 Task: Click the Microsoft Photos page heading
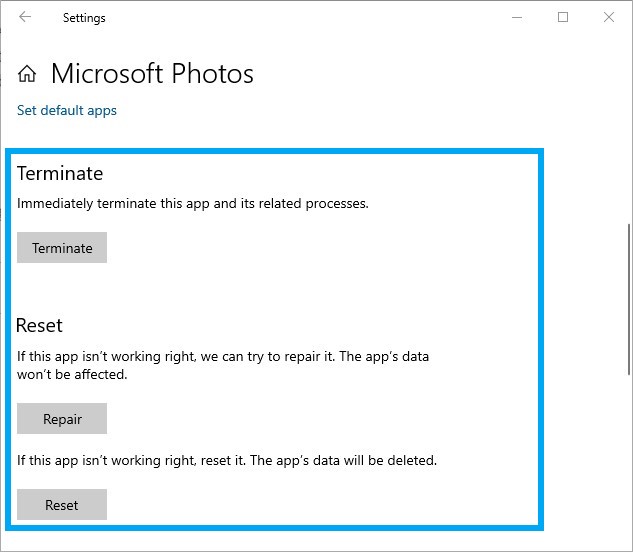tap(152, 74)
